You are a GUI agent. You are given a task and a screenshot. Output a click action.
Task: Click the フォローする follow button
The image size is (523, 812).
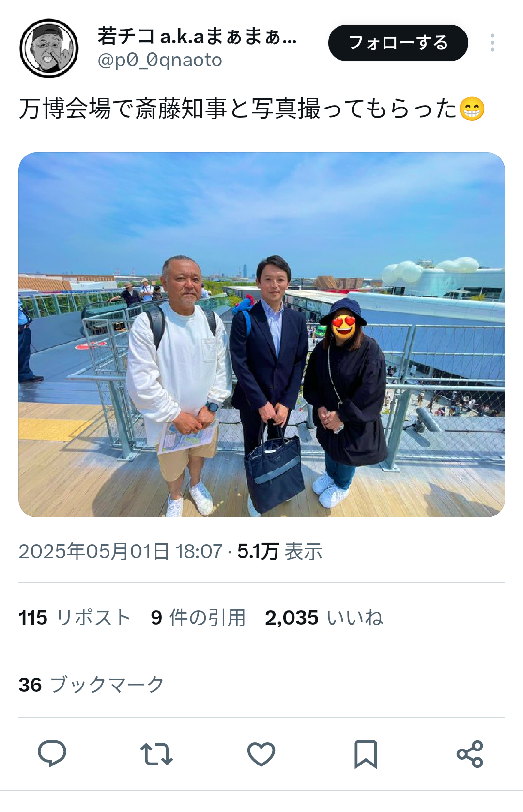coord(398,43)
